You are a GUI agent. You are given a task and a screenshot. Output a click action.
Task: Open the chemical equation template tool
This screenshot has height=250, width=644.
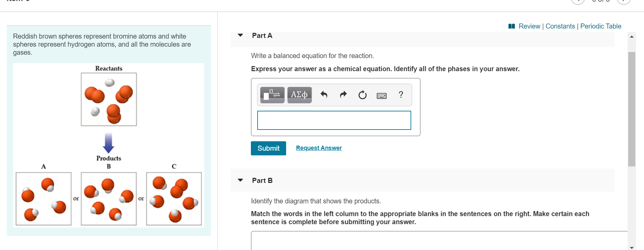(x=272, y=95)
